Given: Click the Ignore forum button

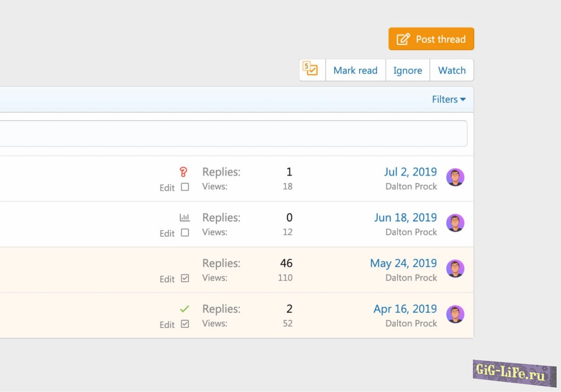Looking at the screenshot, I should (408, 71).
